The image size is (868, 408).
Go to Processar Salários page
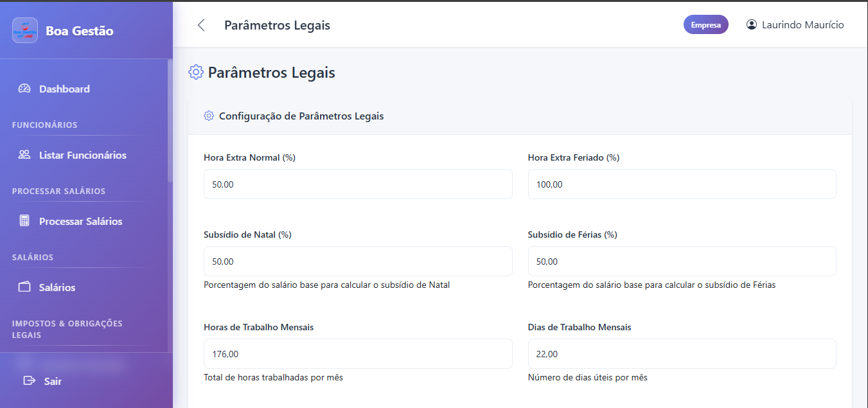pyautogui.click(x=80, y=221)
